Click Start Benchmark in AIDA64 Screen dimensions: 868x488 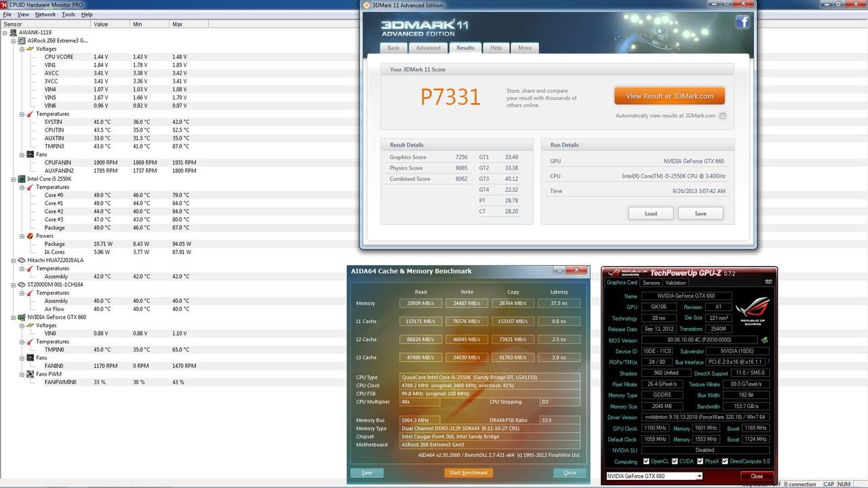pyautogui.click(x=469, y=472)
